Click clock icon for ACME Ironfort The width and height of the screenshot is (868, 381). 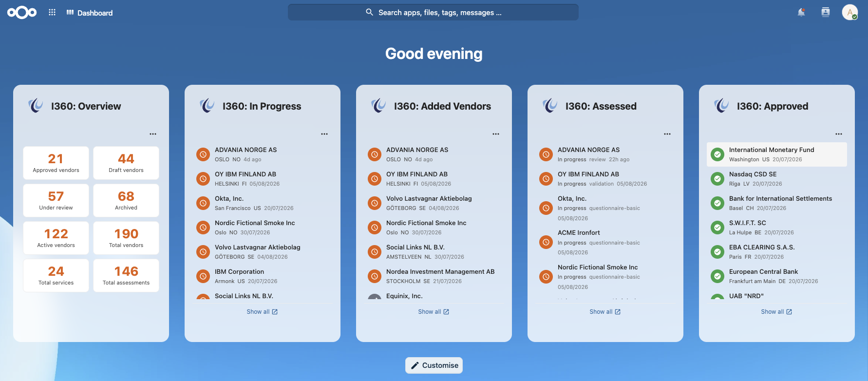[x=546, y=242]
